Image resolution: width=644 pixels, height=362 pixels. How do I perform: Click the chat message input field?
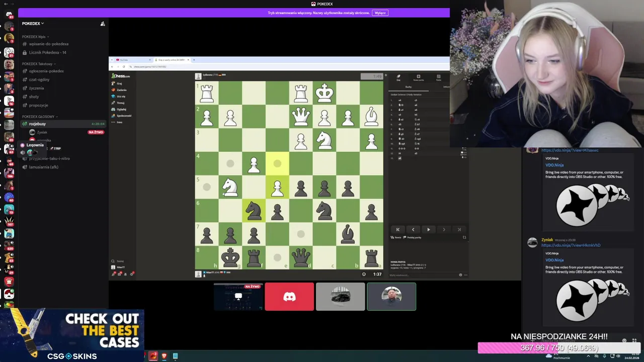pos(423,275)
